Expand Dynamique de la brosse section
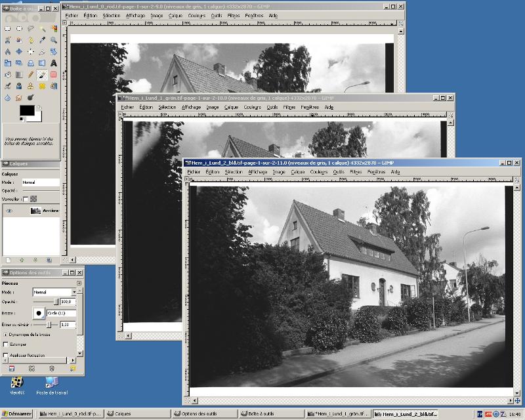This screenshot has width=525, height=420. coord(6,334)
